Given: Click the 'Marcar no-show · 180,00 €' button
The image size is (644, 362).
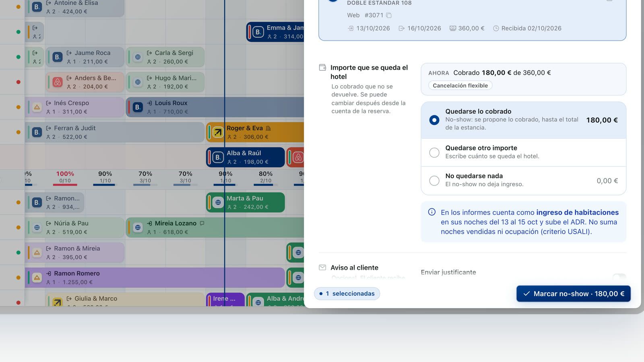Looking at the screenshot, I should tap(573, 294).
